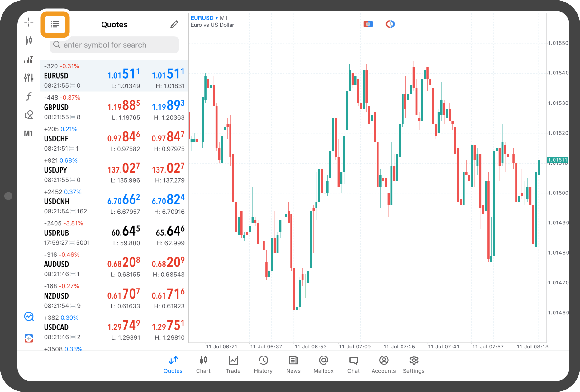Open the candlestick chart type icon
This screenshot has width=580, height=392.
(x=29, y=41)
